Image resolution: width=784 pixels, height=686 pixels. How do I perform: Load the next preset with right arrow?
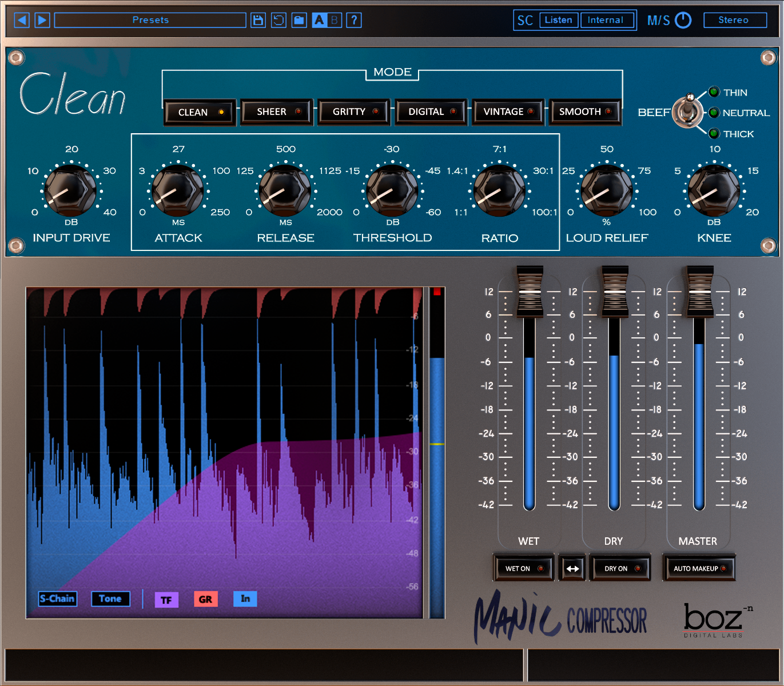point(42,20)
